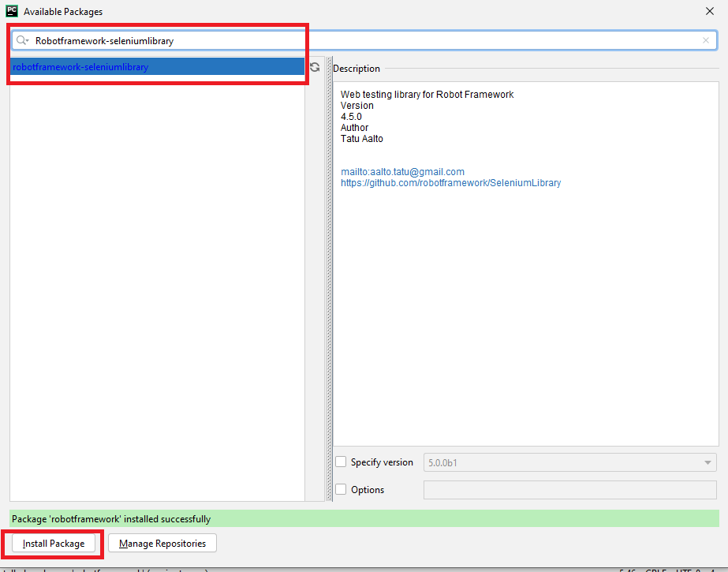
Task: Close the Available Packages dialog
Action: point(709,11)
